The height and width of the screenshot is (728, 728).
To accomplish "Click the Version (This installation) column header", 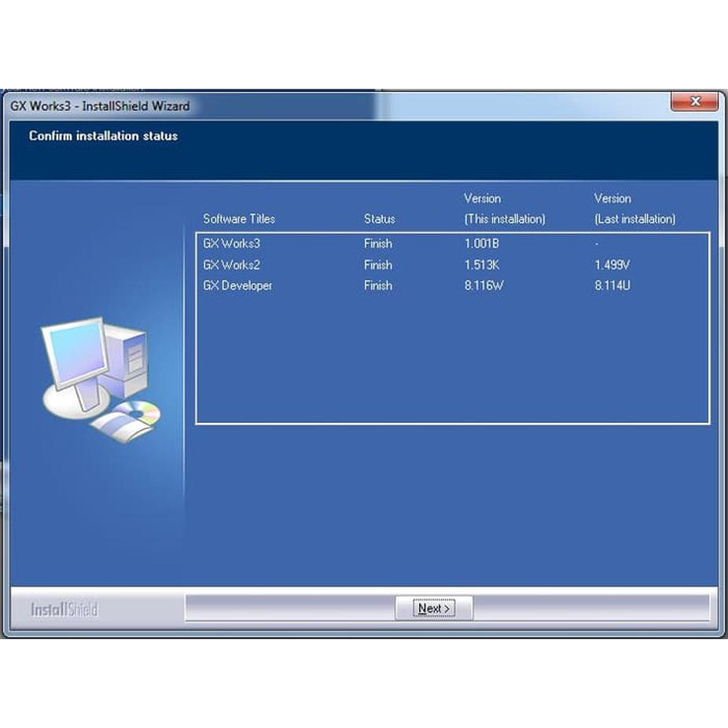I will (504, 209).
